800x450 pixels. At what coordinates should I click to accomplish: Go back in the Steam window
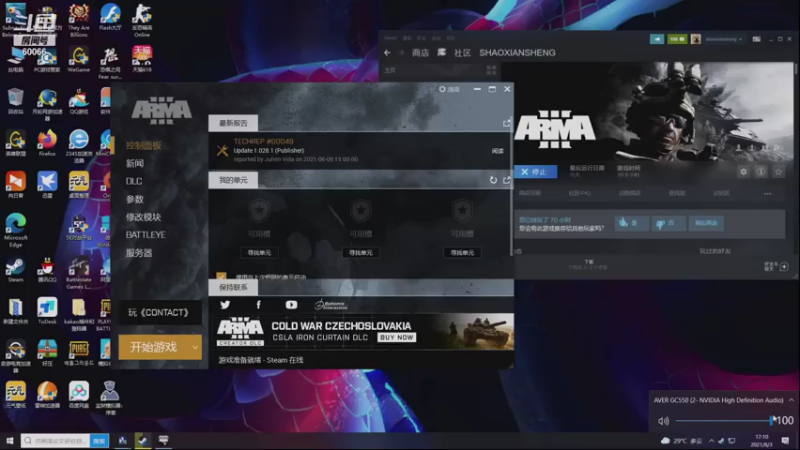tap(387, 53)
